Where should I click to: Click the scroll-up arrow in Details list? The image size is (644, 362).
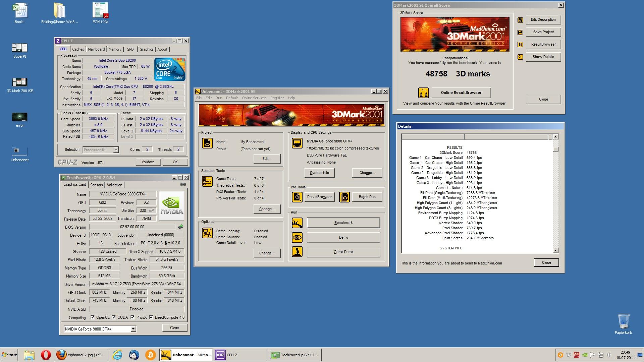pyautogui.click(x=555, y=137)
